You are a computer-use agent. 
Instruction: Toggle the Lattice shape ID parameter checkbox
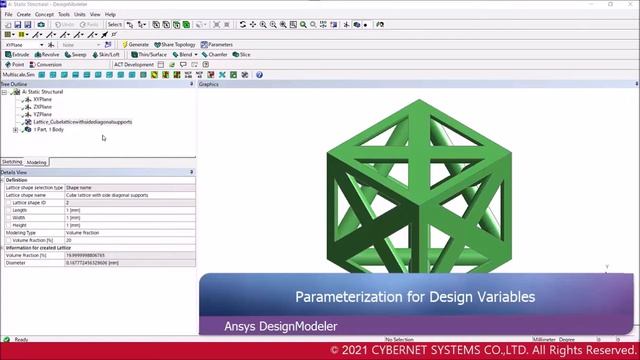pyautogui.click(x=9, y=202)
